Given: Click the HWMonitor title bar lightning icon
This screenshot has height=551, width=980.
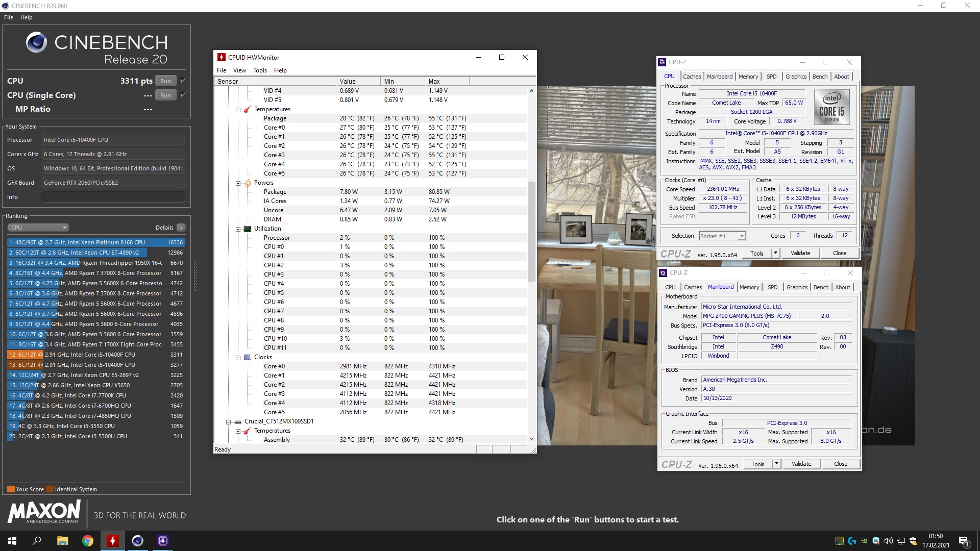Looking at the screenshot, I should (222, 57).
